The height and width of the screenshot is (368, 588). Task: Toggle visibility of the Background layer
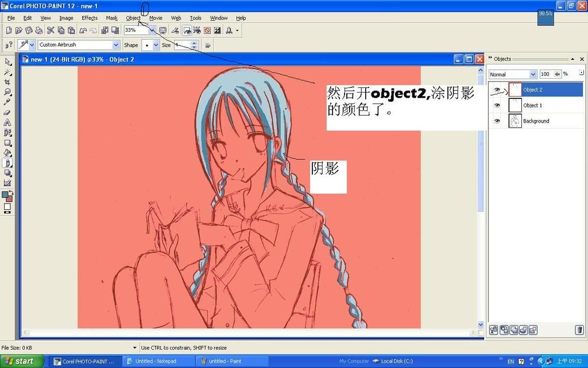click(x=497, y=121)
